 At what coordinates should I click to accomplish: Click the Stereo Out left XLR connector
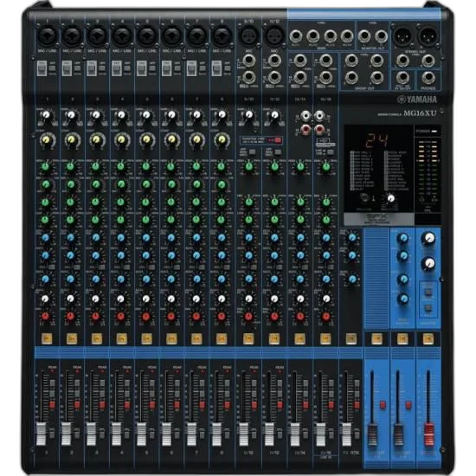[x=402, y=35]
